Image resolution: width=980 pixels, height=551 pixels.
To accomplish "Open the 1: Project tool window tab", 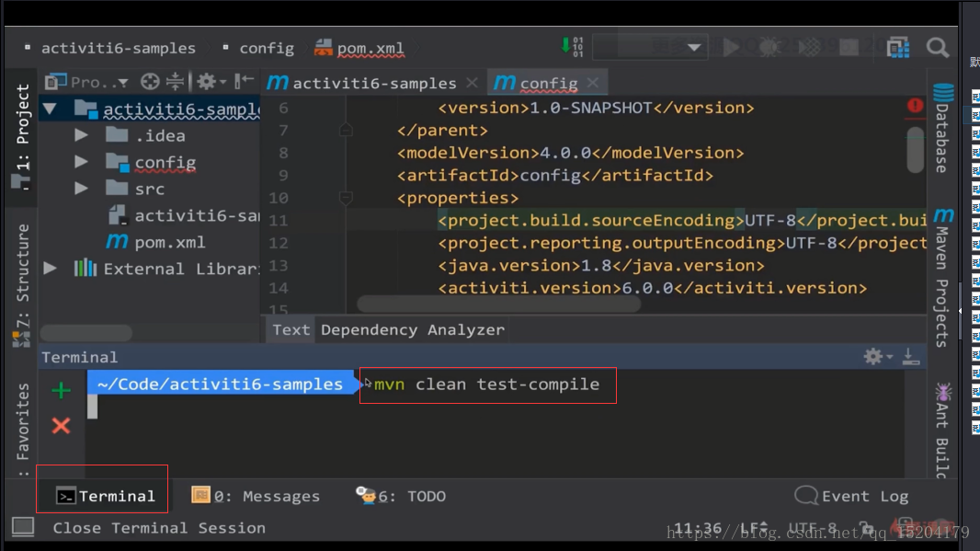I will [21, 136].
